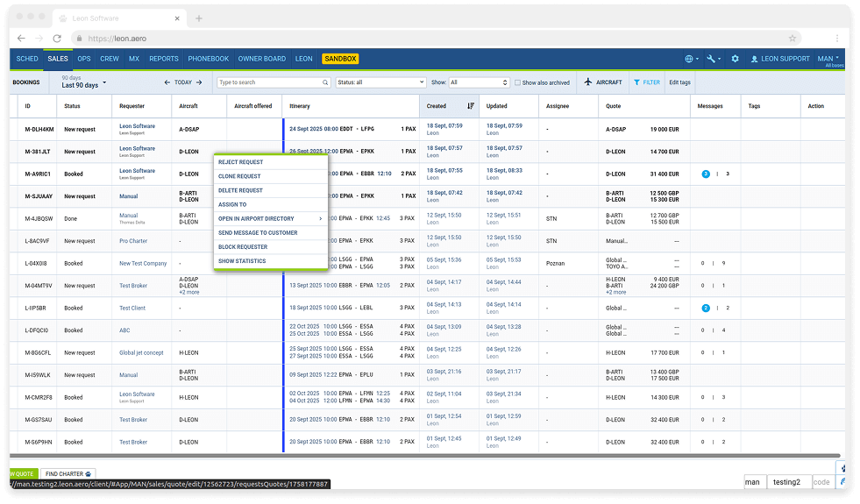Open the FILTER funnel panel
Image resolution: width=860 pixels, height=504 pixels.
[647, 82]
